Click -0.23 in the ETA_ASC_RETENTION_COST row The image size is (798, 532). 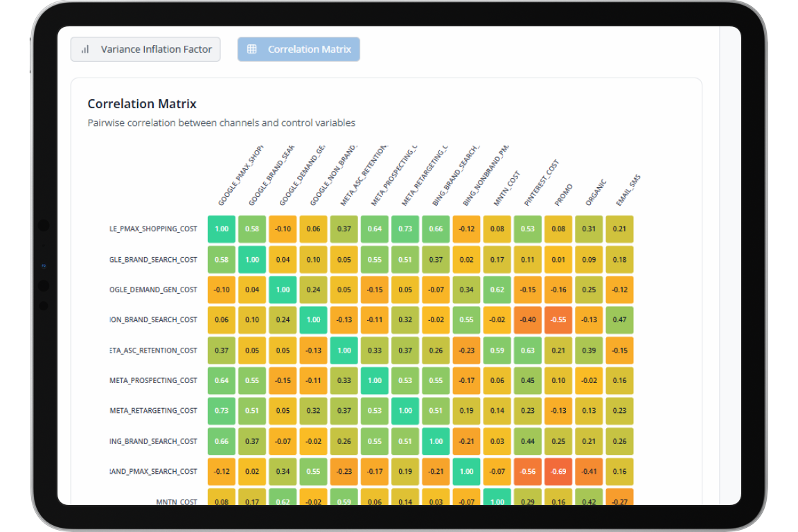(x=467, y=351)
